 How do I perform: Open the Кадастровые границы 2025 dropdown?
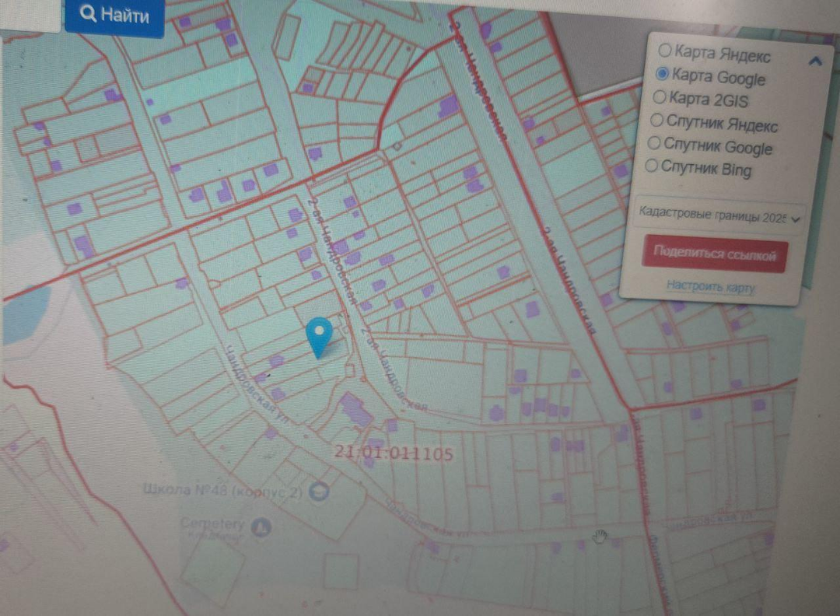(717, 217)
